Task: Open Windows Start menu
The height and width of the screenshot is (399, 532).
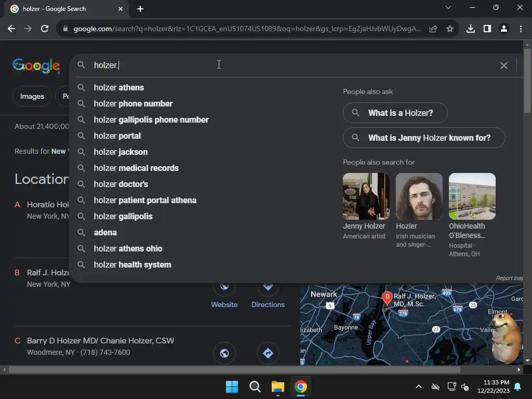Action: point(232,387)
